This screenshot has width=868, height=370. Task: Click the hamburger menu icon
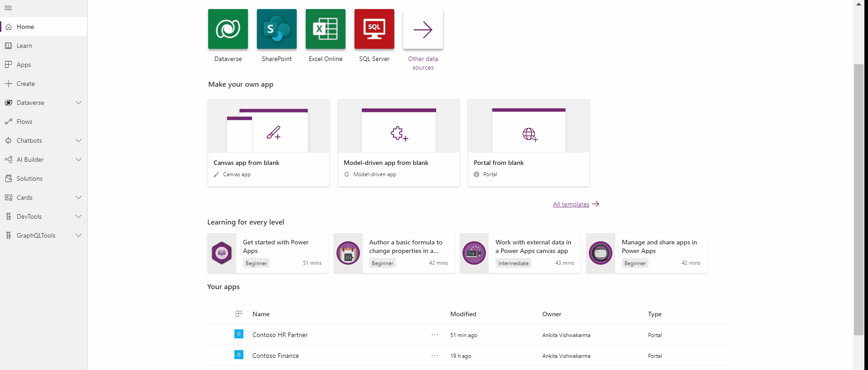point(8,8)
